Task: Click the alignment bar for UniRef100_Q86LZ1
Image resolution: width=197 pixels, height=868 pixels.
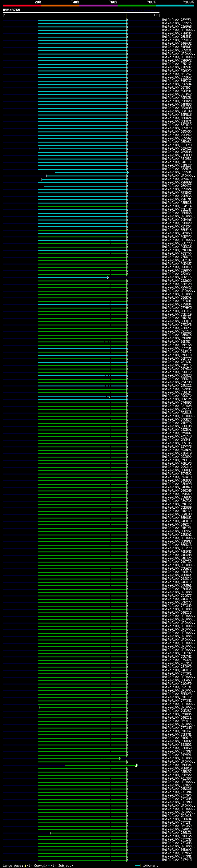Action: click(x=89, y=833)
